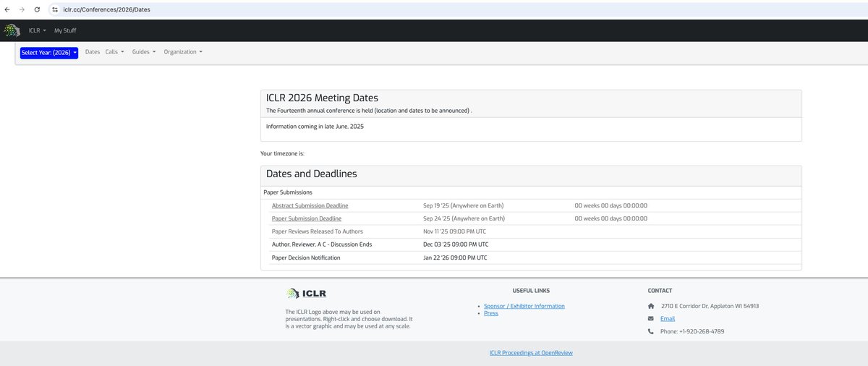Expand the Organization dropdown
The width and height of the screenshot is (868, 366).
pyautogui.click(x=183, y=52)
